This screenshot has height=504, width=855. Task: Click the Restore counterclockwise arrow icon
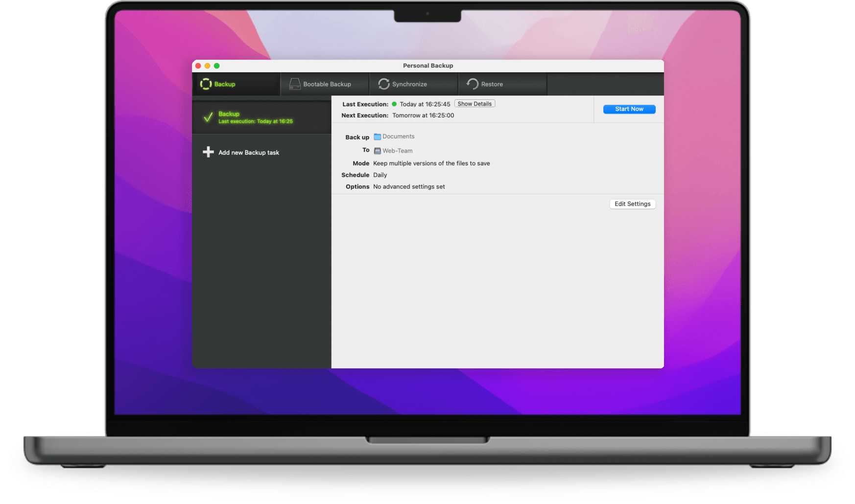pyautogui.click(x=473, y=84)
